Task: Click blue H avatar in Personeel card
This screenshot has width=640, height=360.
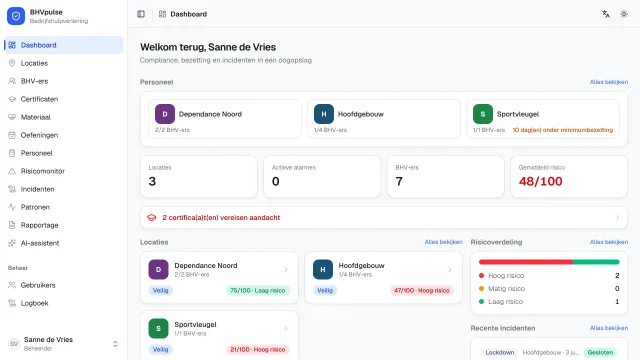Action: coord(324,114)
